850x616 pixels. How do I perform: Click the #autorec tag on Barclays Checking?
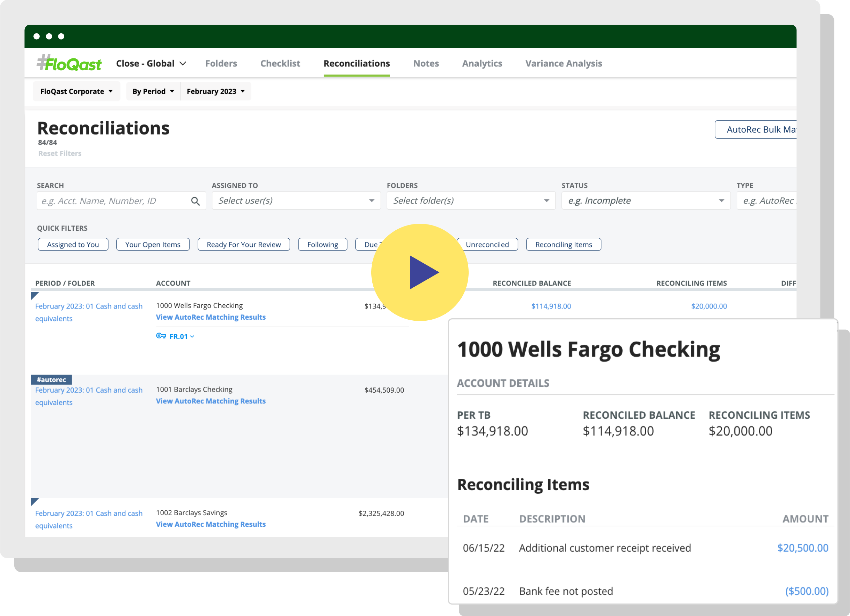[x=51, y=380]
